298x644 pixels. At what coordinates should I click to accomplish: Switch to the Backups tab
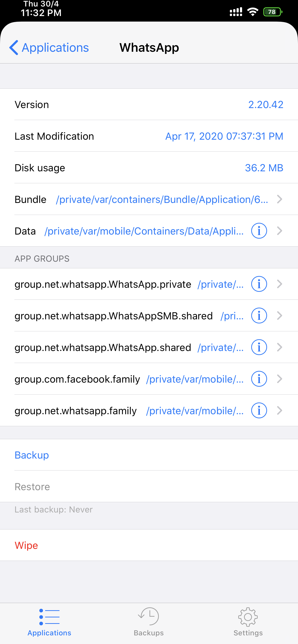pyautogui.click(x=149, y=622)
